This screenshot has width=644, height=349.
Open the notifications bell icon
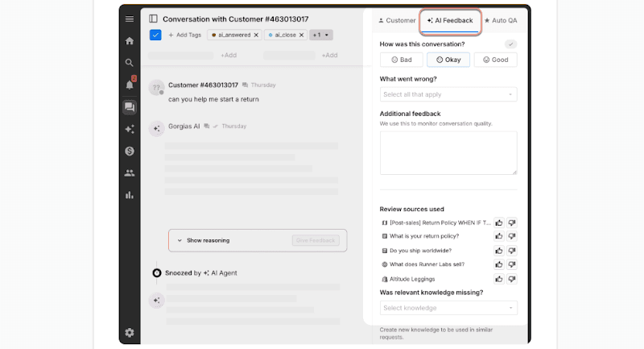coord(130,84)
